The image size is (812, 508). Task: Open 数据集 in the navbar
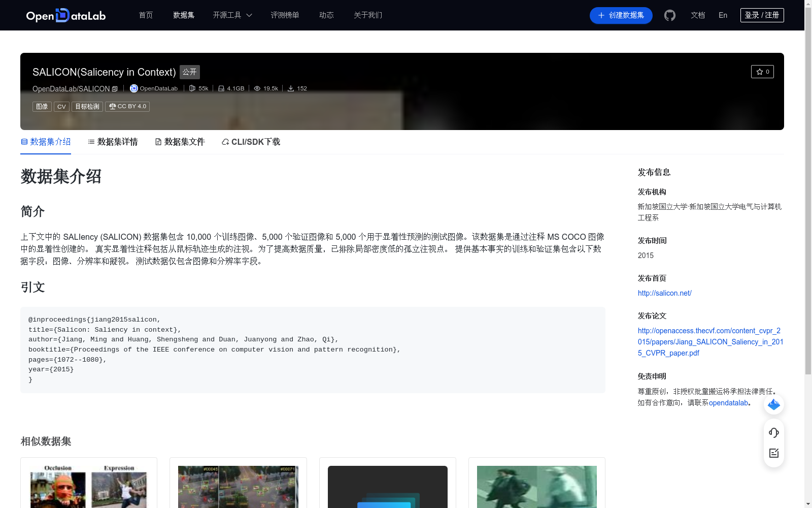tap(184, 15)
